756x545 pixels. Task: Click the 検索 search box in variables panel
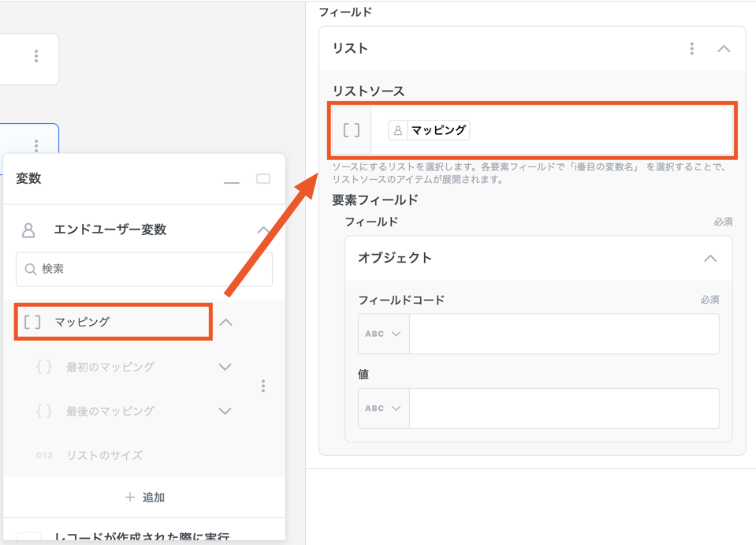[x=144, y=269]
